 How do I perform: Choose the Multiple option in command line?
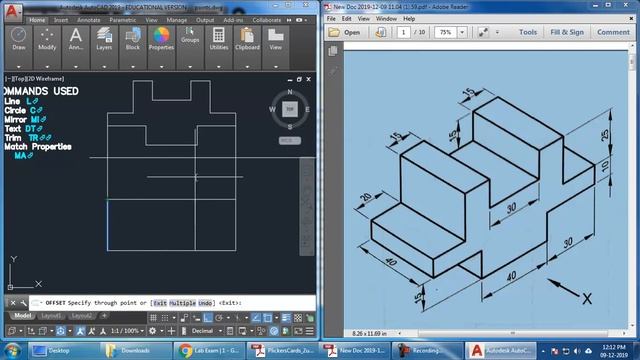tap(182, 303)
